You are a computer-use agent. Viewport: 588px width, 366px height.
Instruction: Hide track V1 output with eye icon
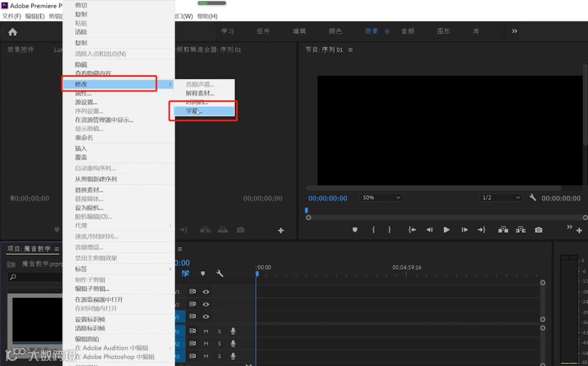206,316
